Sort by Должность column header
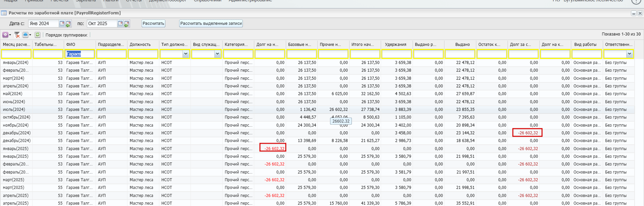Screen dimensions: 644x206 [x=143, y=45]
